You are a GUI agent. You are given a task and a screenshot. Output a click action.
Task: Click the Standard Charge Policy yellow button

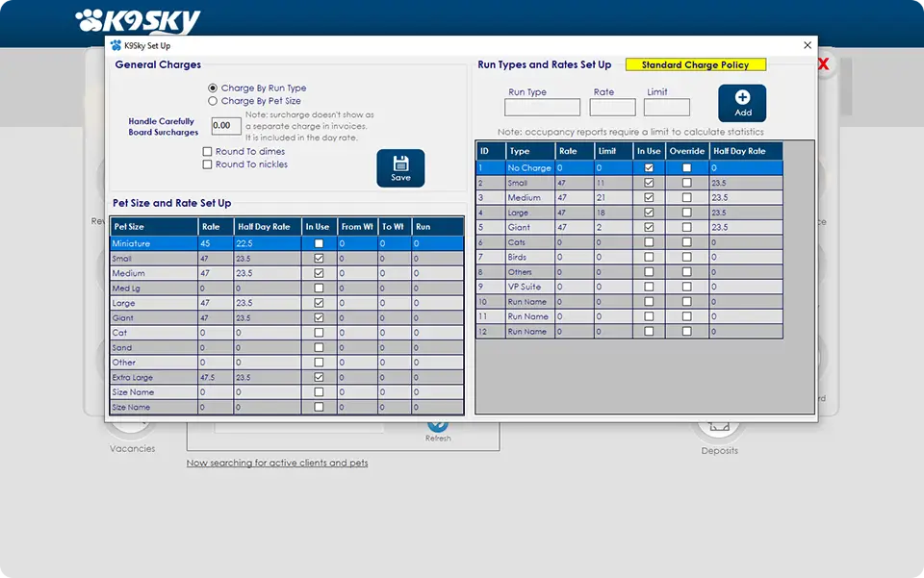click(695, 64)
